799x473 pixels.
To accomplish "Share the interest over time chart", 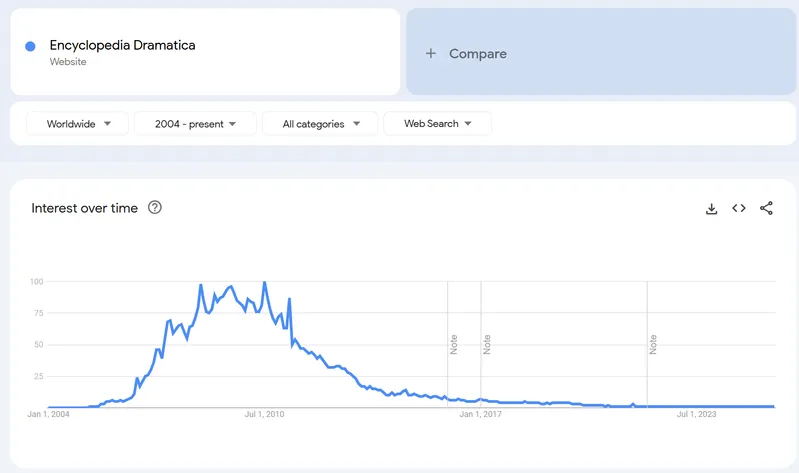I will (767, 208).
